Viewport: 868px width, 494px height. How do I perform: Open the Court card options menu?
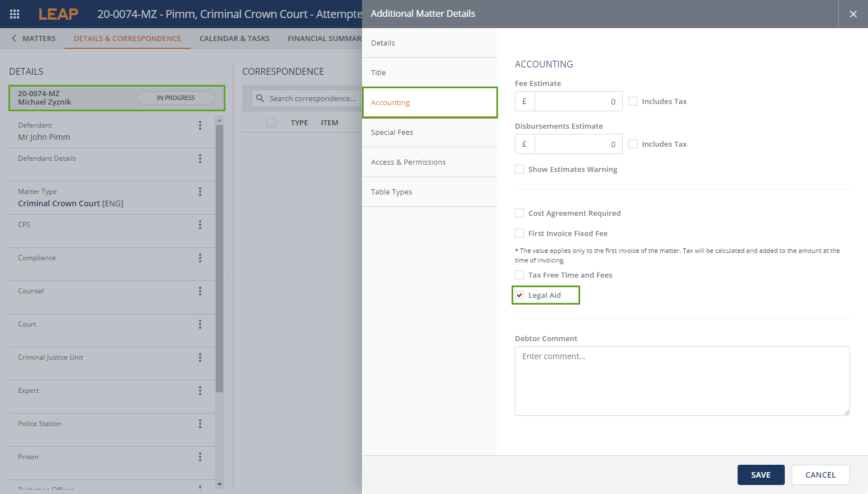(200, 324)
